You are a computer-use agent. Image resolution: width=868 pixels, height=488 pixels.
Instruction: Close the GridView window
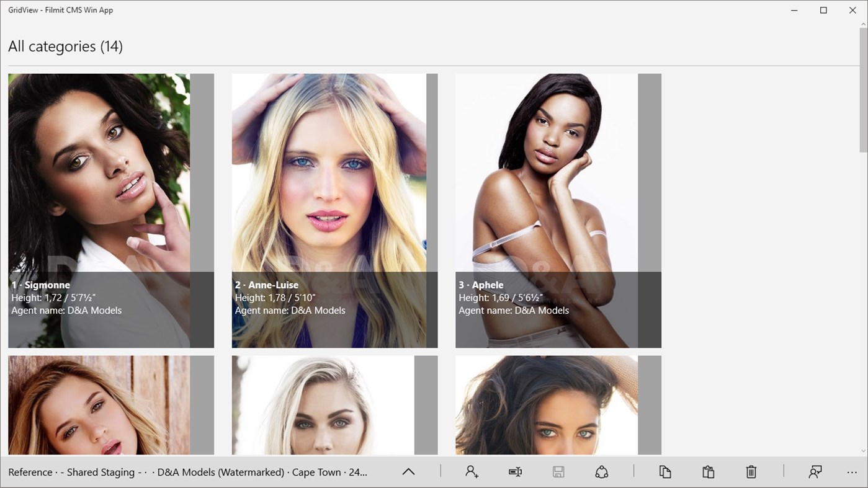click(852, 10)
